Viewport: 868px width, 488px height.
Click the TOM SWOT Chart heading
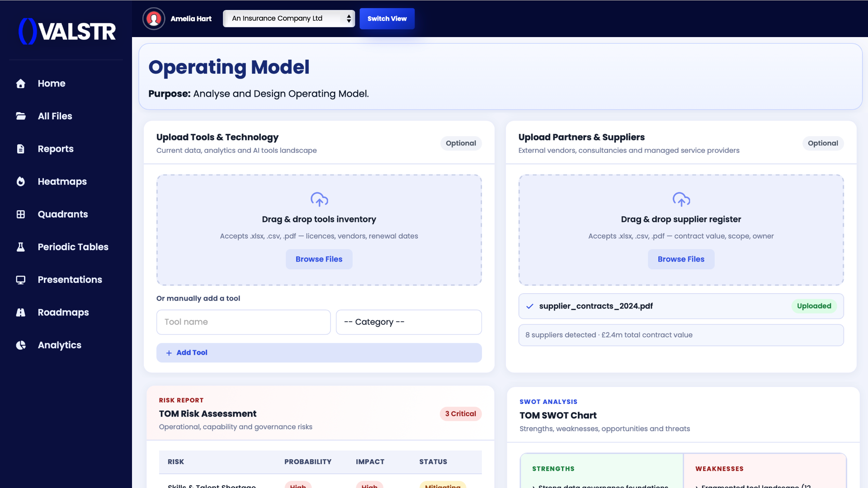coord(558,416)
